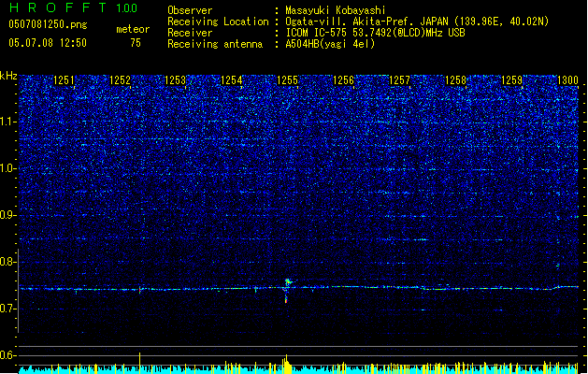Viewport: 588px width, 374px height.
Task: Click the 1255 time marker
Action: coord(287,80)
